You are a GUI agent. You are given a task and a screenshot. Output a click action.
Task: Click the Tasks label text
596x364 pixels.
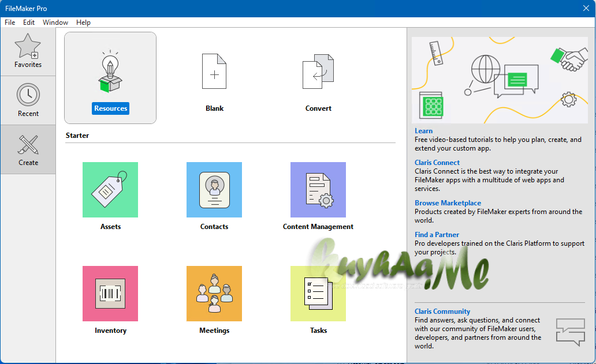pos(319,331)
